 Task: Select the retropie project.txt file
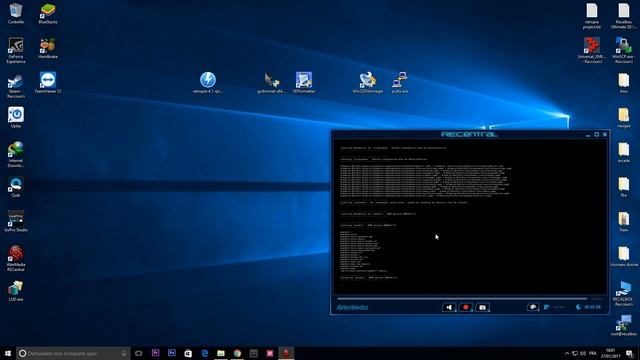(592, 16)
